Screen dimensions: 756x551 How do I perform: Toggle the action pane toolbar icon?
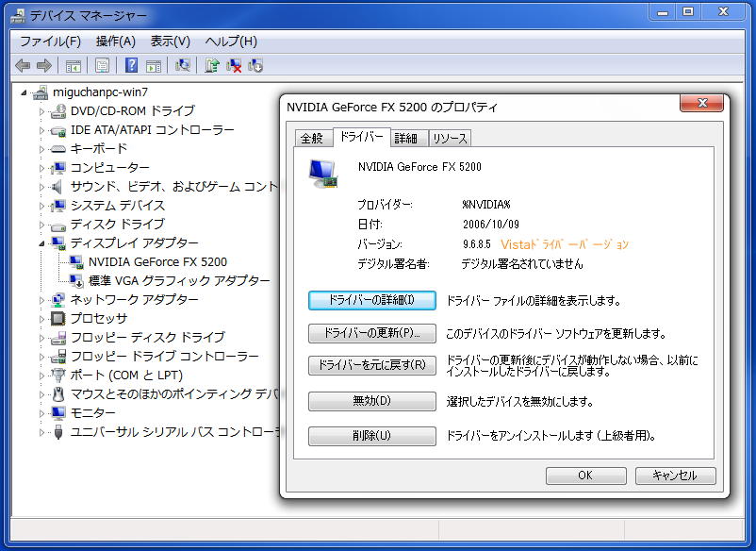click(154, 66)
